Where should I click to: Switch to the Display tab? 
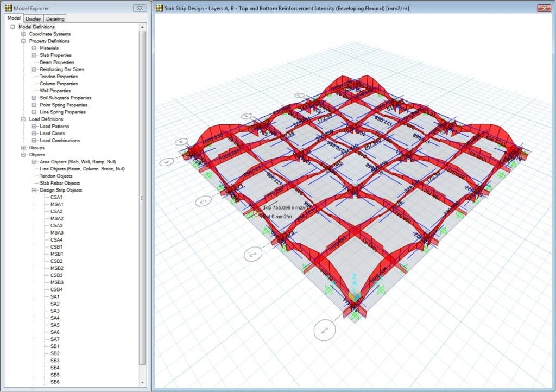point(33,19)
